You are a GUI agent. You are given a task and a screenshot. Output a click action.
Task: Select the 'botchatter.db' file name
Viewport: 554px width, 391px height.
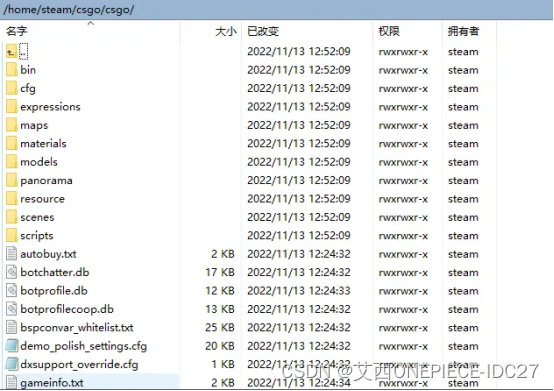pos(55,272)
